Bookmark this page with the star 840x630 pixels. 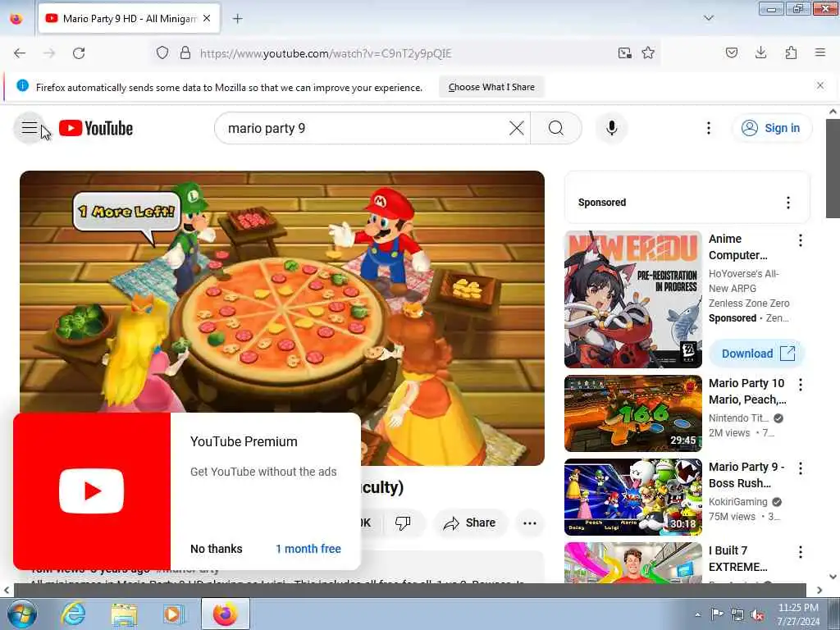coord(648,53)
